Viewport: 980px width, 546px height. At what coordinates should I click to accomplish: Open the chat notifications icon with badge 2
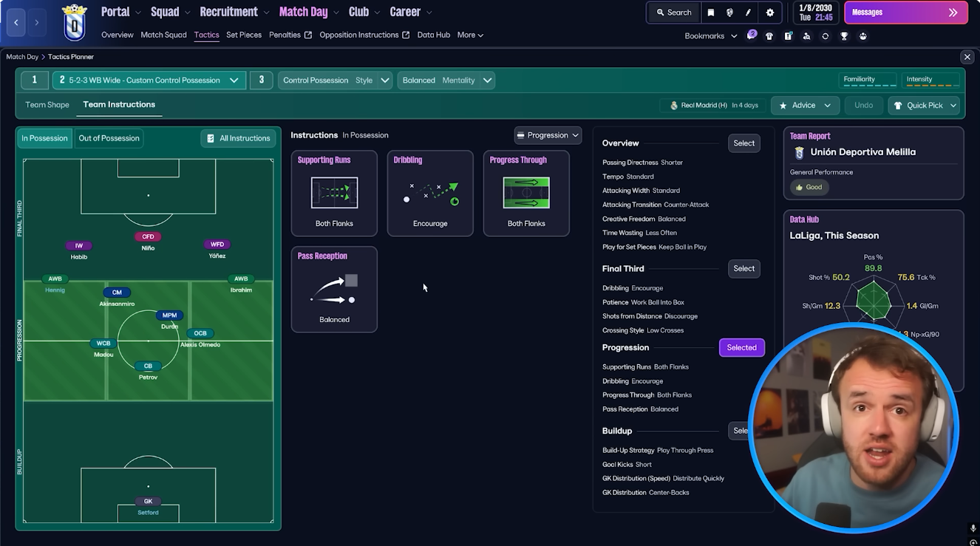pos(751,35)
